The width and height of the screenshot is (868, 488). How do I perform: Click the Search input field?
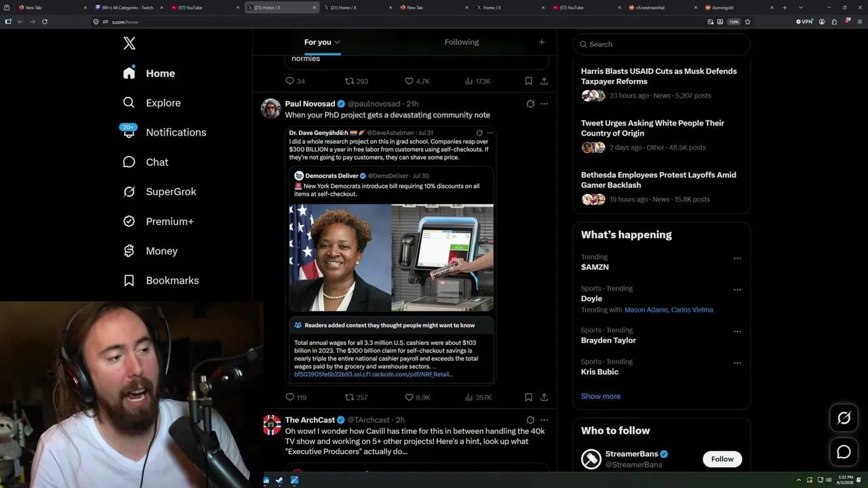point(661,44)
